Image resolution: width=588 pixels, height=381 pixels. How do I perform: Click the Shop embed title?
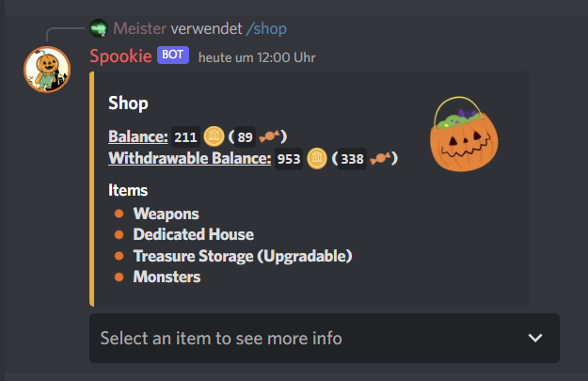[128, 103]
